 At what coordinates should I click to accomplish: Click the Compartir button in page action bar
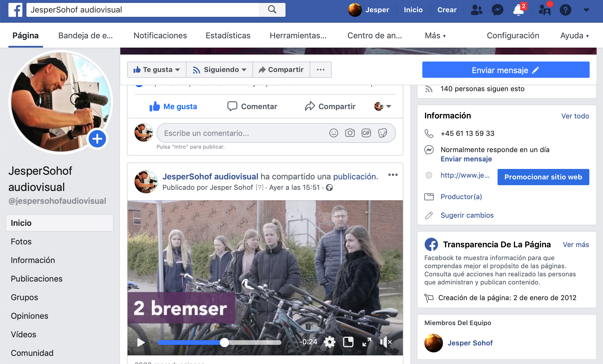coord(281,70)
